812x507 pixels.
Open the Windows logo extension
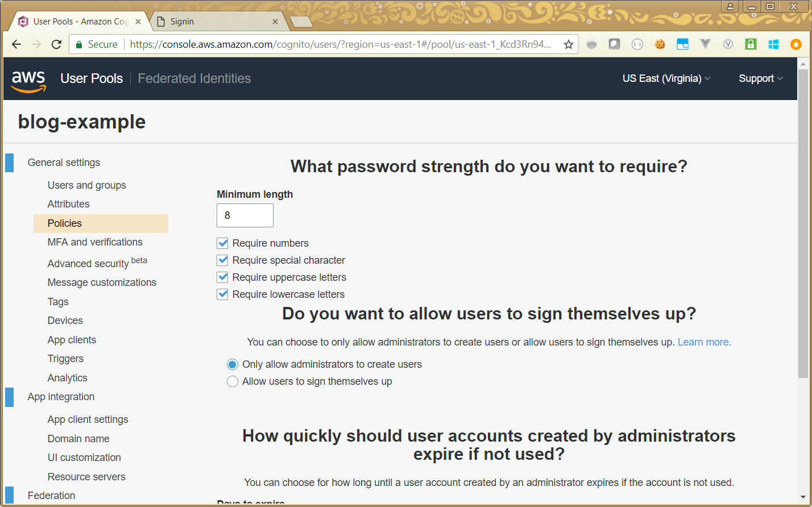click(x=773, y=44)
